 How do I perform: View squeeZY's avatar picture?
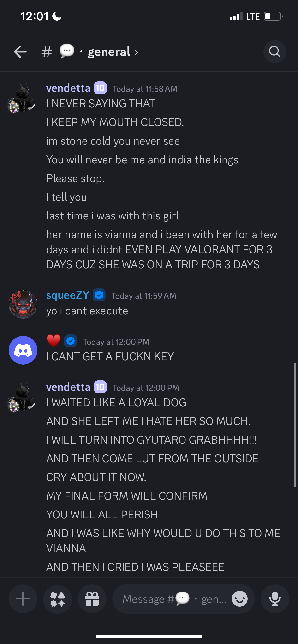click(x=23, y=304)
